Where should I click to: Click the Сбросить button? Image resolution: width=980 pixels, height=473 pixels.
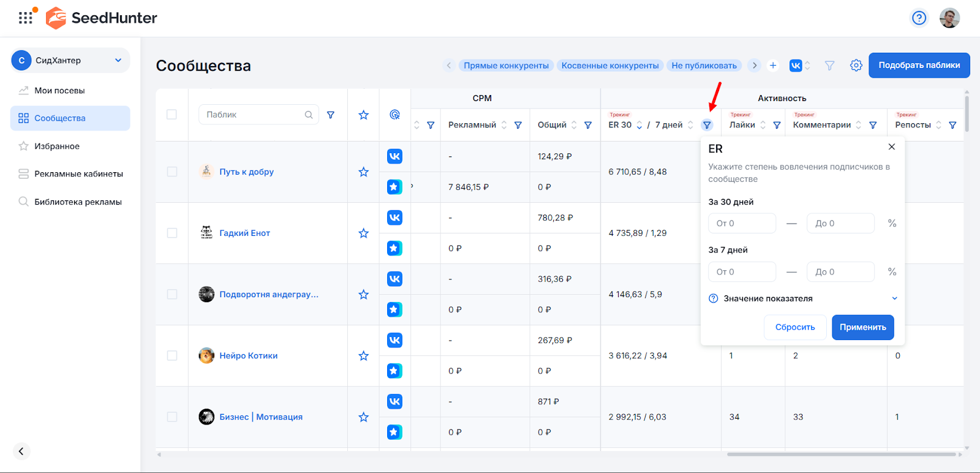(x=794, y=327)
